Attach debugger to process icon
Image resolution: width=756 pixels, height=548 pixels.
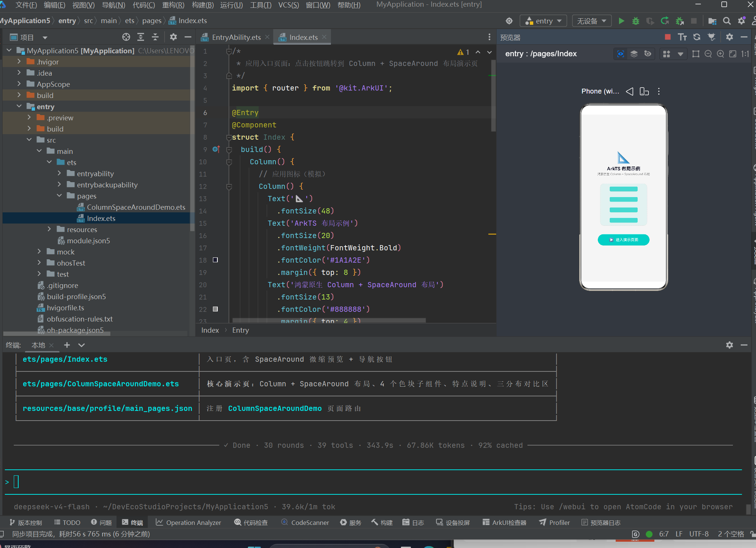[680, 21]
